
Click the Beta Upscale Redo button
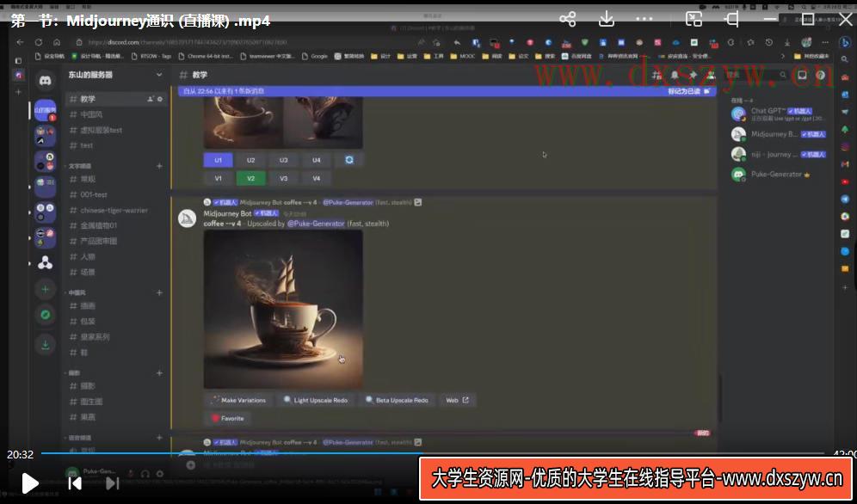[x=397, y=400]
